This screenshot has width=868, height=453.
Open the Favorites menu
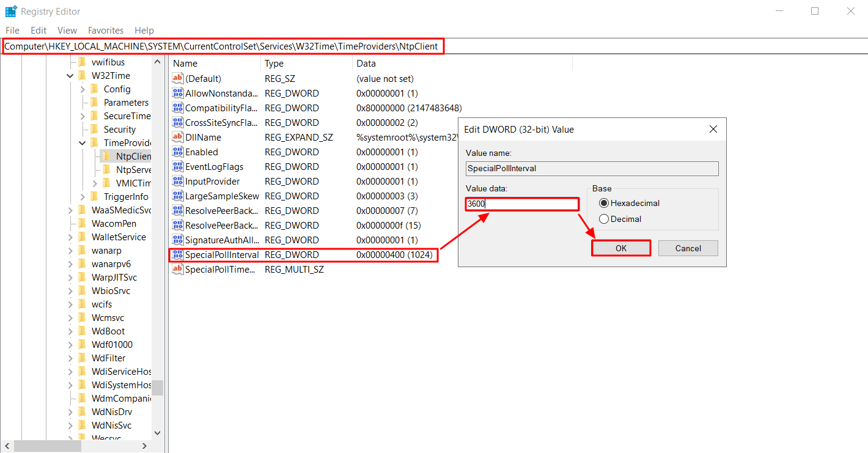click(x=106, y=30)
